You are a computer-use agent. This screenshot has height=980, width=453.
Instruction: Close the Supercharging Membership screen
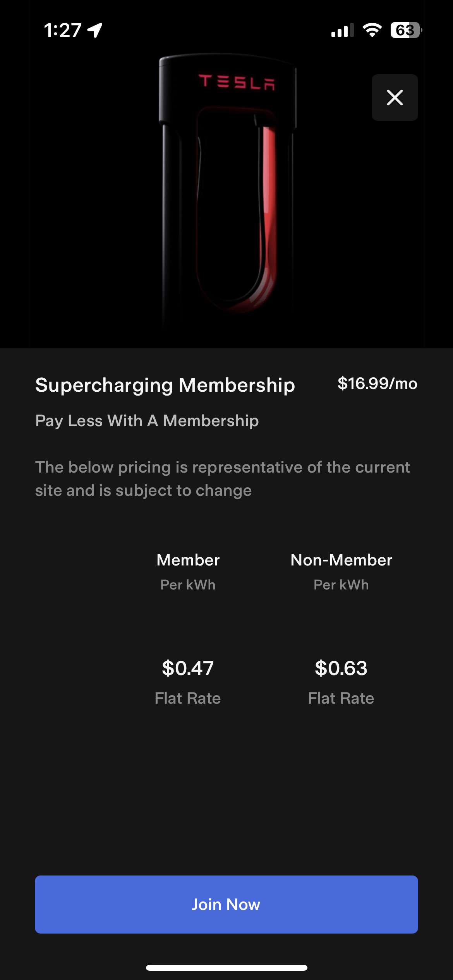tap(395, 98)
